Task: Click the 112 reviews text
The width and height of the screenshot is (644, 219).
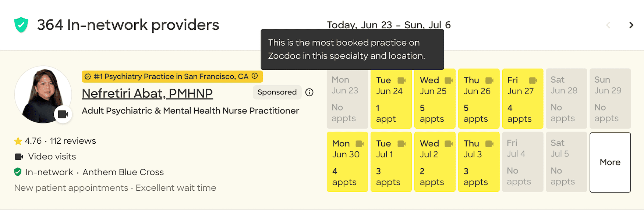Action: point(71,140)
